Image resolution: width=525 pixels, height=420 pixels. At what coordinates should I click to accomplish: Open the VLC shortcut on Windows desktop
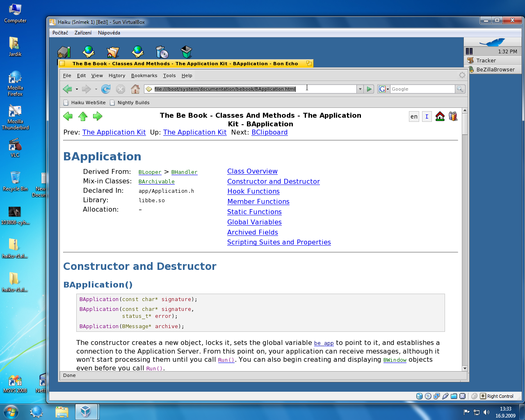15,148
